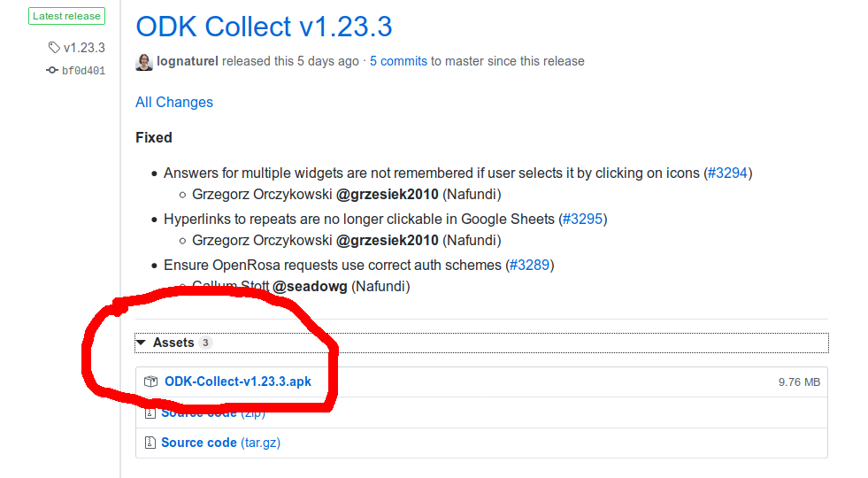Download Source code (tar.gz)
Screen dimensions: 868x478
click(221, 443)
